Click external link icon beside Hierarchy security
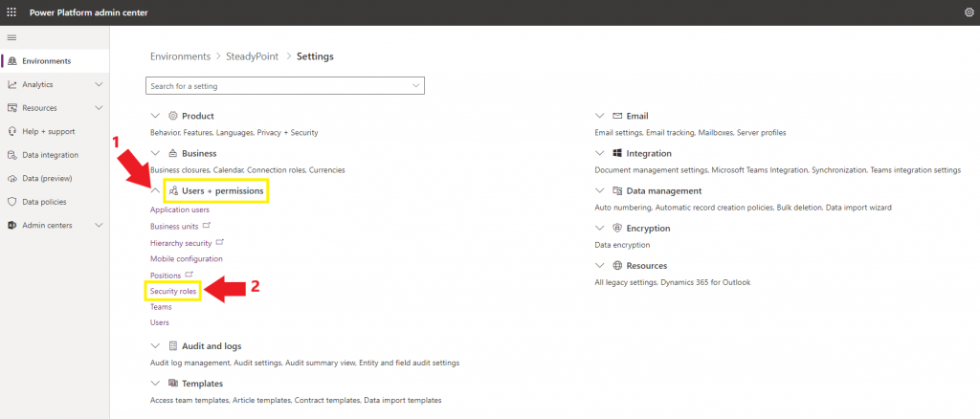 coord(219,242)
